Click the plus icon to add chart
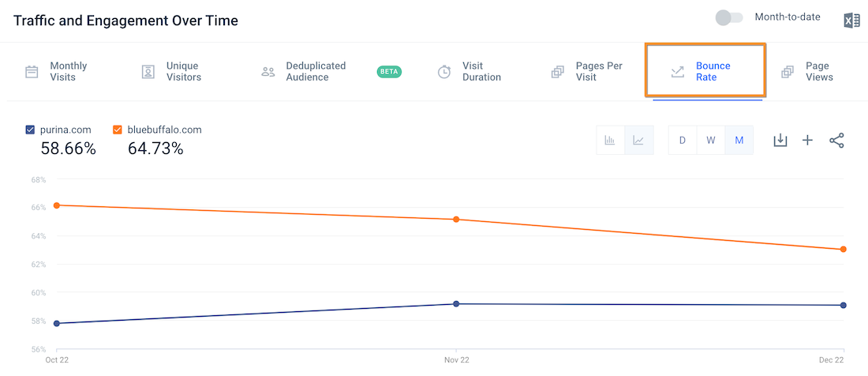The image size is (868, 376). [x=807, y=141]
